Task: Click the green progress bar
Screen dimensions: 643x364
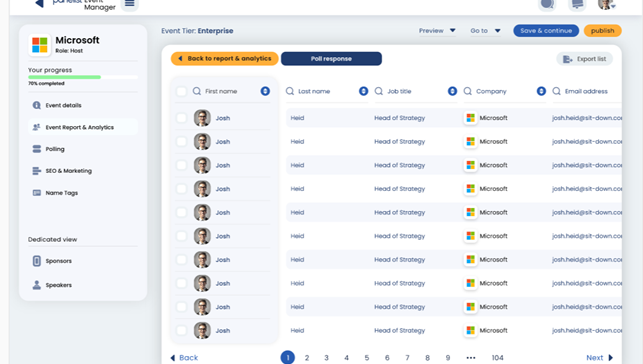Action: point(64,77)
